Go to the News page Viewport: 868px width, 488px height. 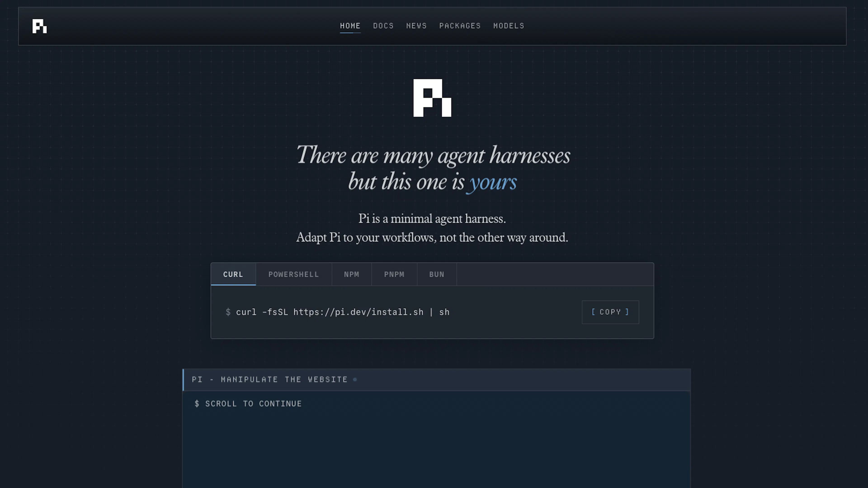pyautogui.click(x=416, y=26)
